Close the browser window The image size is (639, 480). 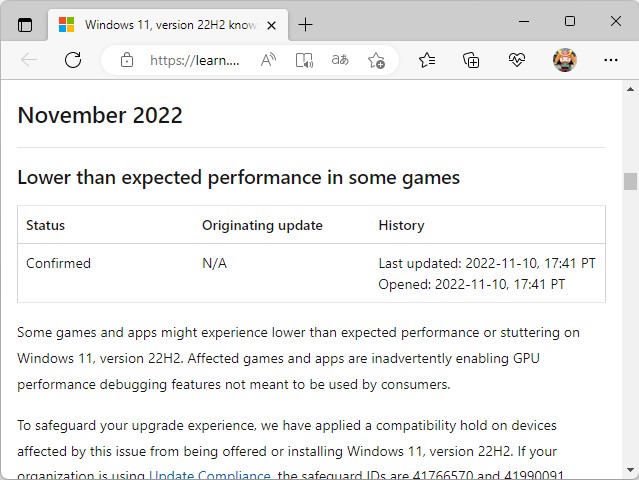(x=616, y=21)
